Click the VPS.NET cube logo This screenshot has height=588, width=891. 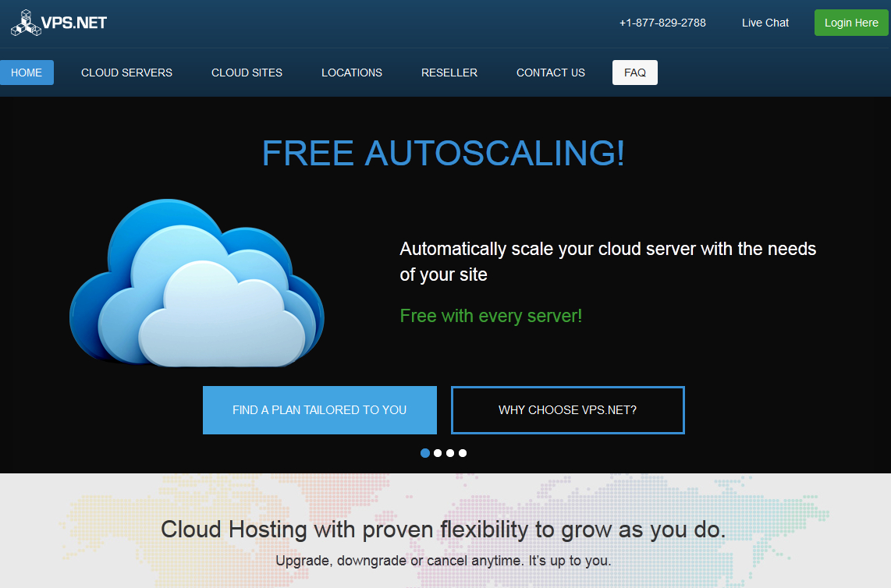click(59, 23)
